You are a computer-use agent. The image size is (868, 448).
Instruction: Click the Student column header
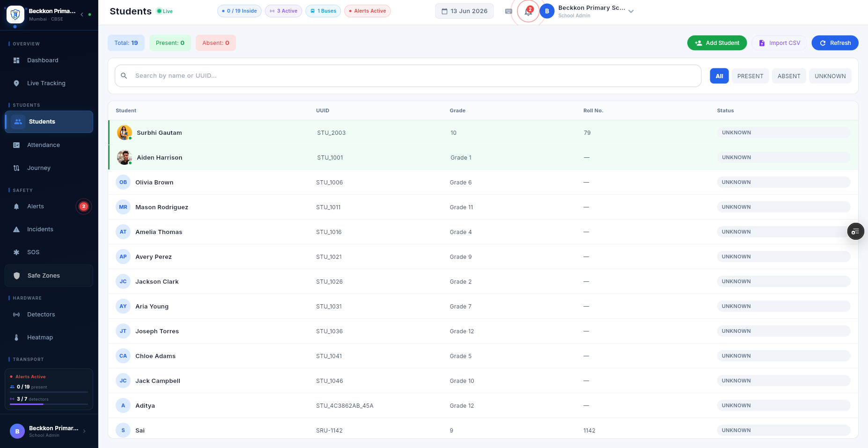tap(126, 110)
